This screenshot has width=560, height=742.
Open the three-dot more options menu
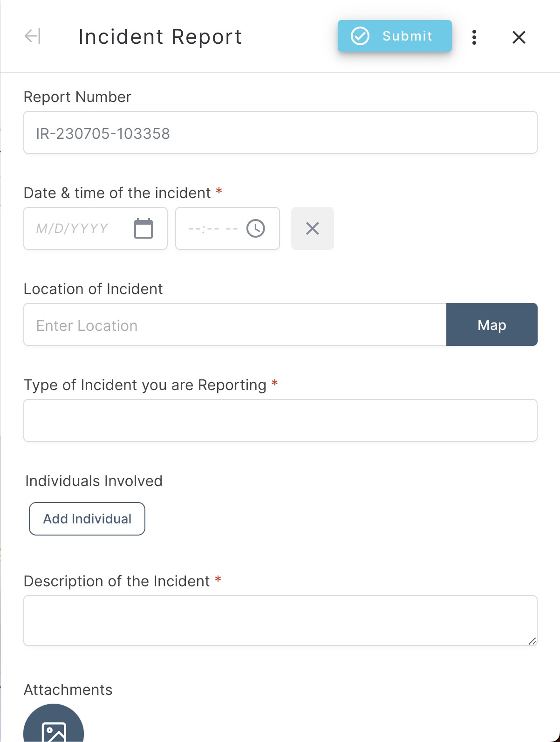(474, 37)
